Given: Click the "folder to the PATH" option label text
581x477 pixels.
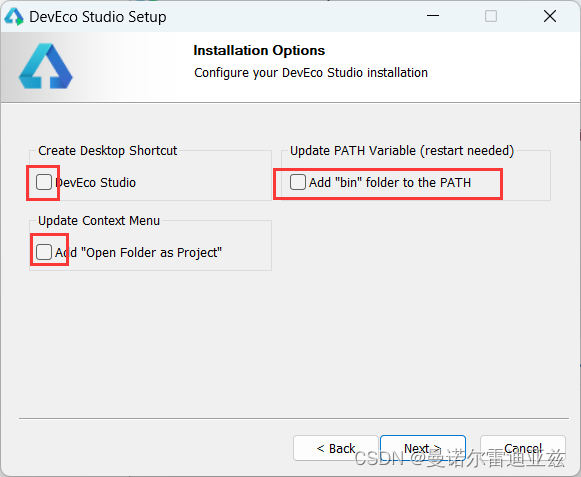Looking at the screenshot, I should 418,182.
